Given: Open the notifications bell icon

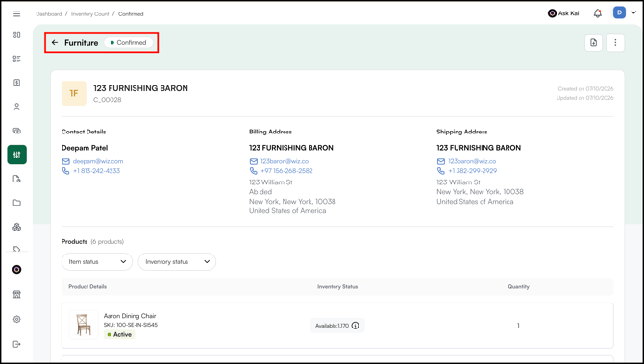Looking at the screenshot, I should tap(598, 13).
